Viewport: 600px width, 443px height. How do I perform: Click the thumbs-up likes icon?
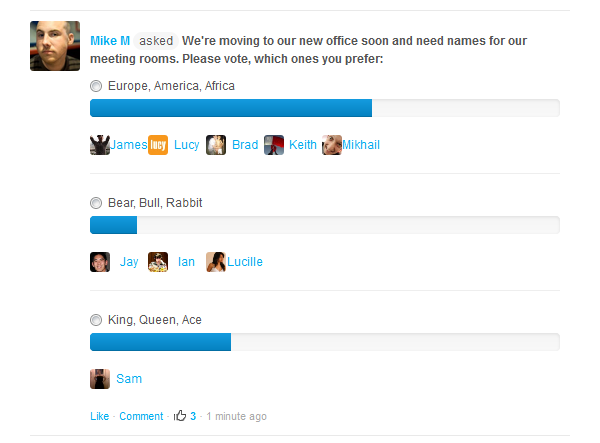(180, 416)
